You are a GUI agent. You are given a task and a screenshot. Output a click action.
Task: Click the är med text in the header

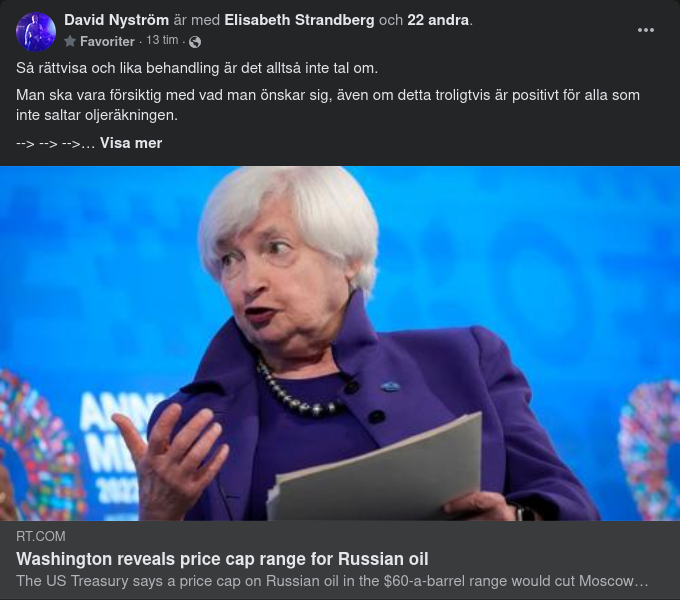196,20
